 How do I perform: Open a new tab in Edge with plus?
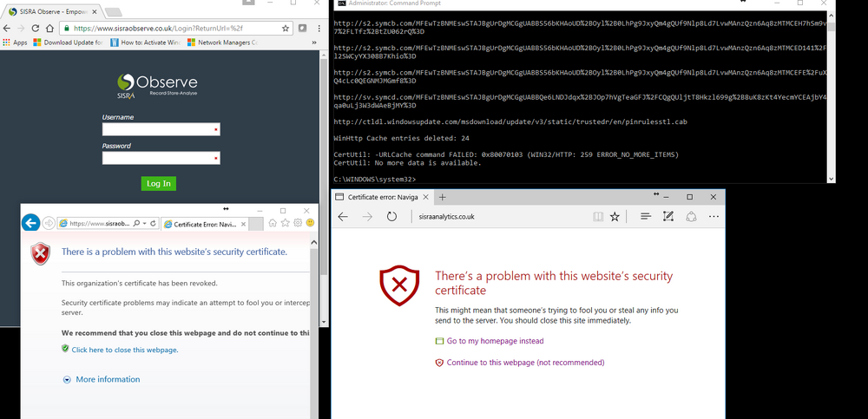coord(443,197)
